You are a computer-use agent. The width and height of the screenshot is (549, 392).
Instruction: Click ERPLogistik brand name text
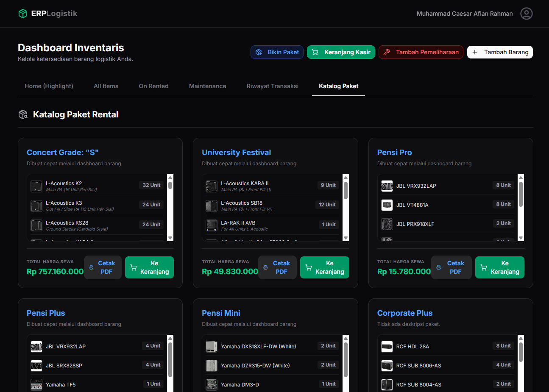coord(54,14)
